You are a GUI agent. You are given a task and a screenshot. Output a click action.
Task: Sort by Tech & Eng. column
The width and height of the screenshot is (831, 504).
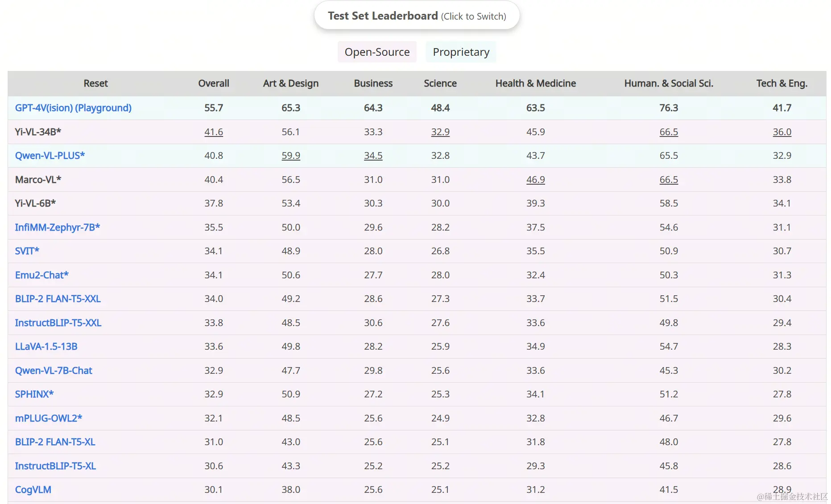tap(782, 83)
